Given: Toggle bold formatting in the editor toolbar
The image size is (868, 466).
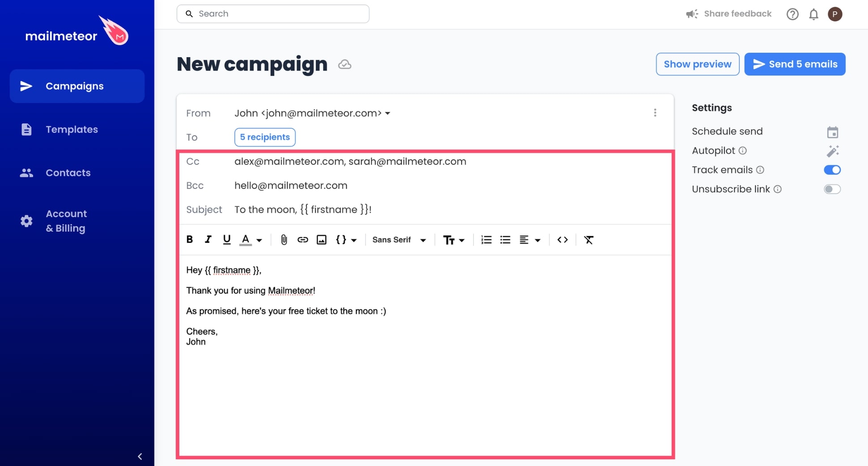Looking at the screenshot, I should click(x=190, y=239).
